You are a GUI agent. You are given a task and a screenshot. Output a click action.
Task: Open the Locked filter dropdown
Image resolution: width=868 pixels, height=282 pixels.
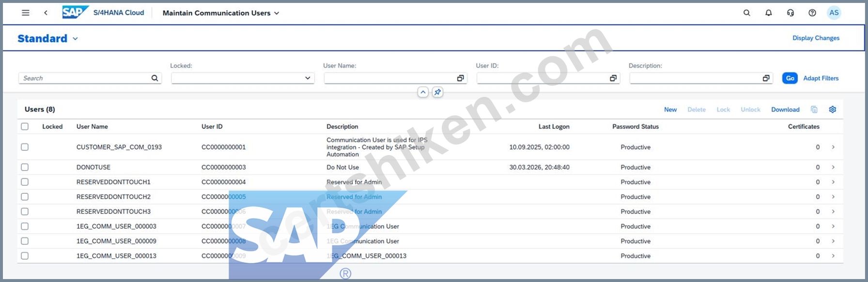(x=243, y=78)
